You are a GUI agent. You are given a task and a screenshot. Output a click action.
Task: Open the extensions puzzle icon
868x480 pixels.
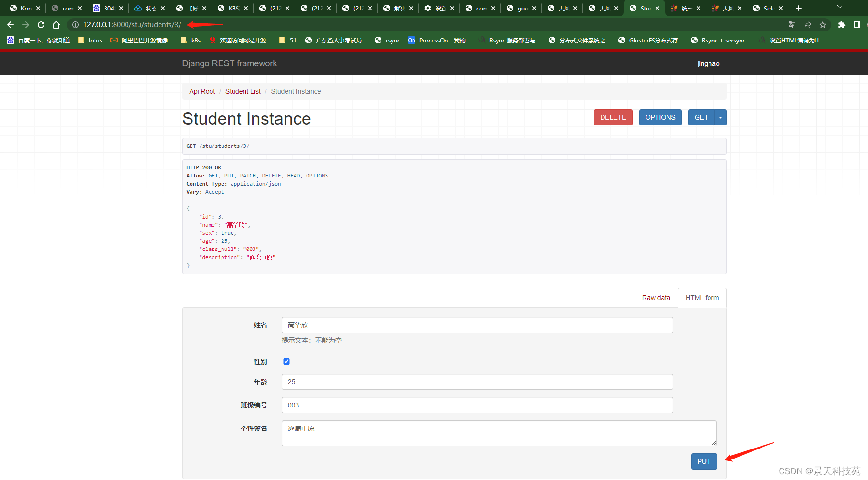842,25
